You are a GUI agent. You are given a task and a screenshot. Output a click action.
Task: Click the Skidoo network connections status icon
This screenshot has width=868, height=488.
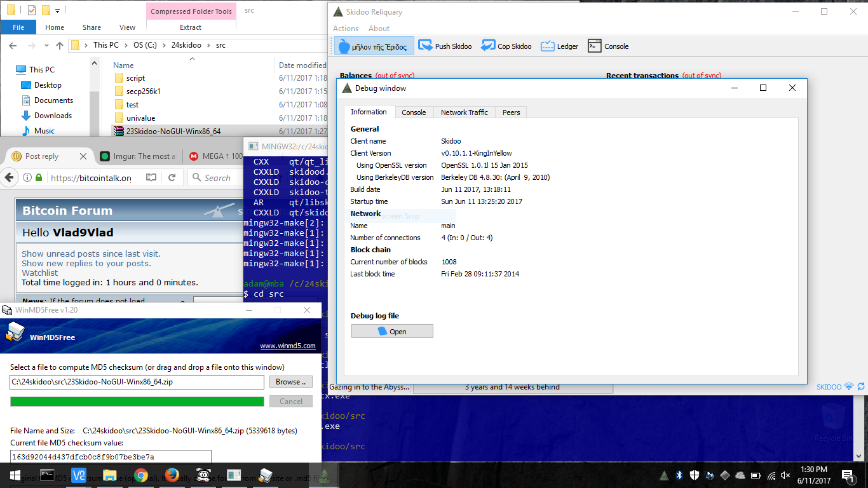(x=848, y=386)
